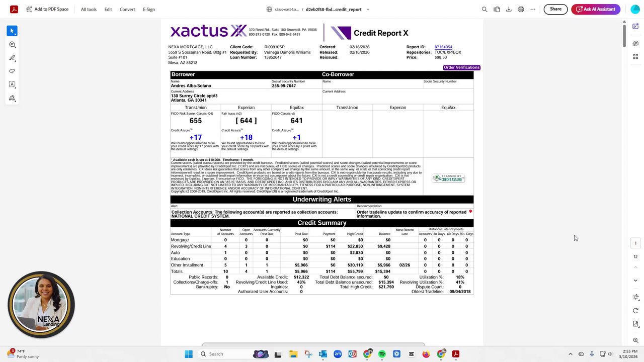
Task: Click the s3.us-east cloud location globe icon
Action: 270,10
